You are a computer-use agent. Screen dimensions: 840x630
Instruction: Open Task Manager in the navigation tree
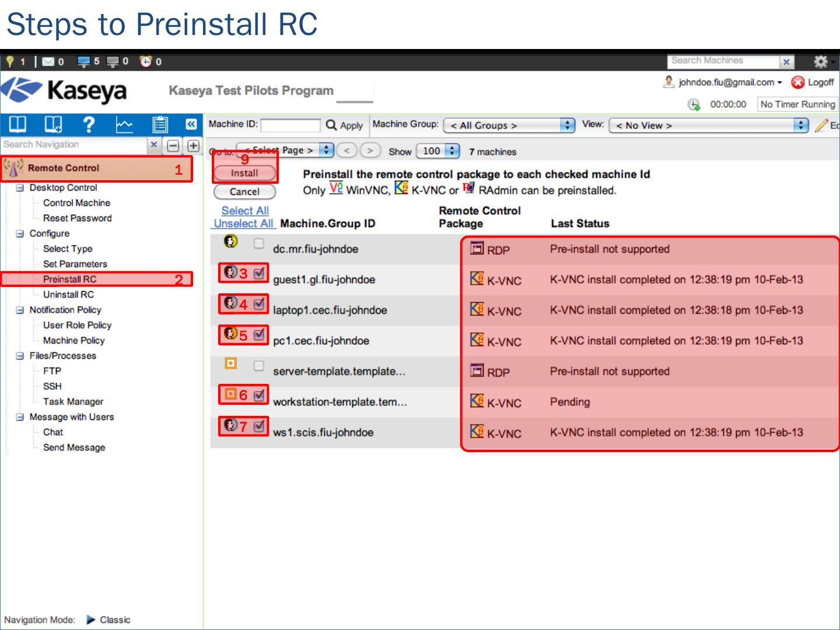73,401
